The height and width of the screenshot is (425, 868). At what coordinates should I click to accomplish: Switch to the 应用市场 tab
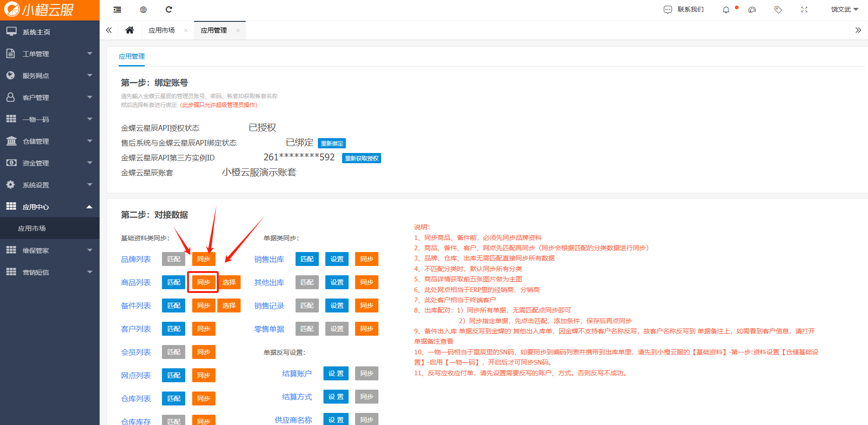click(x=161, y=30)
